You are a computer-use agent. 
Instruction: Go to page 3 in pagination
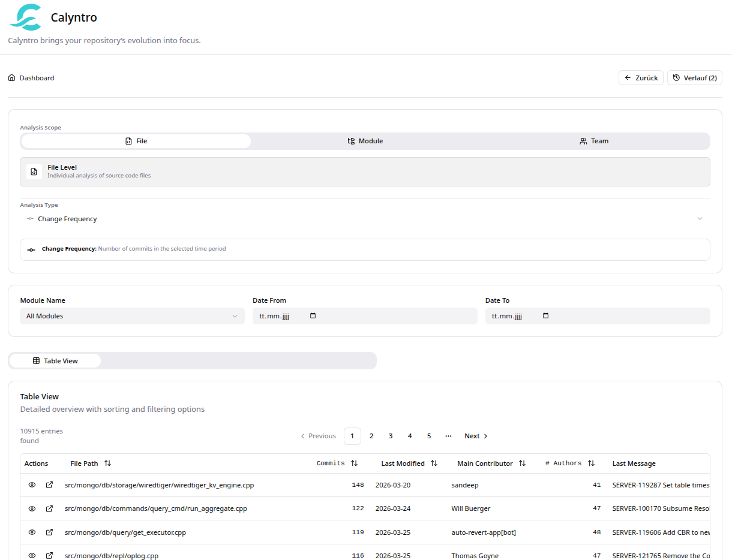tap(391, 436)
